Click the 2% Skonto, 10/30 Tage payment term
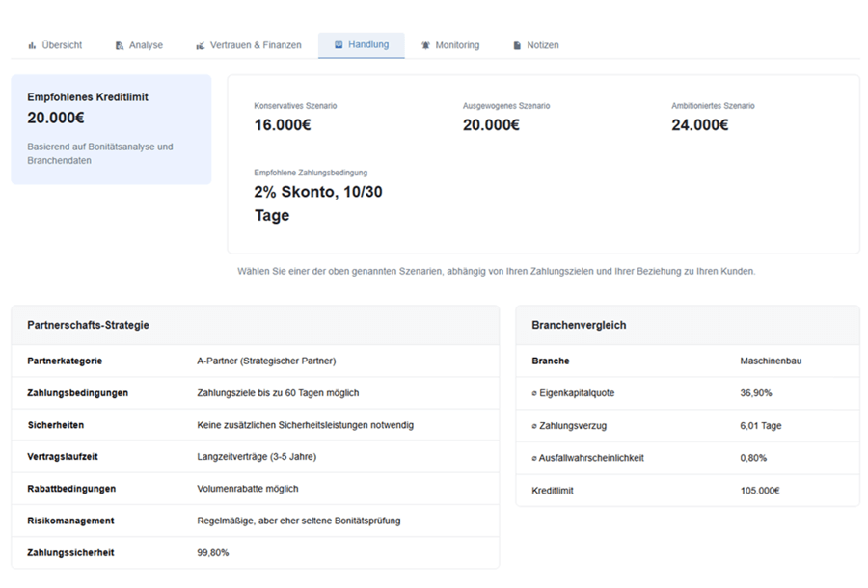868x588 pixels. (318, 203)
